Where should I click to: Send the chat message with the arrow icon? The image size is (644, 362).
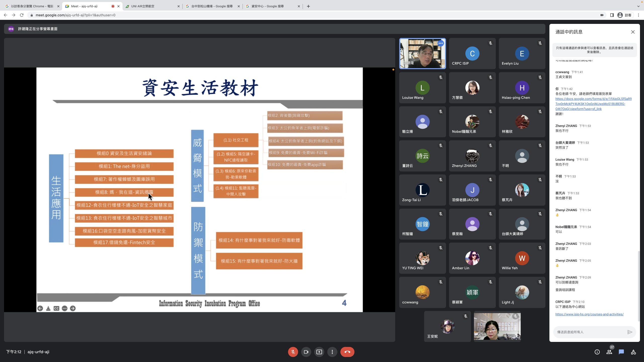tap(630, 332)
